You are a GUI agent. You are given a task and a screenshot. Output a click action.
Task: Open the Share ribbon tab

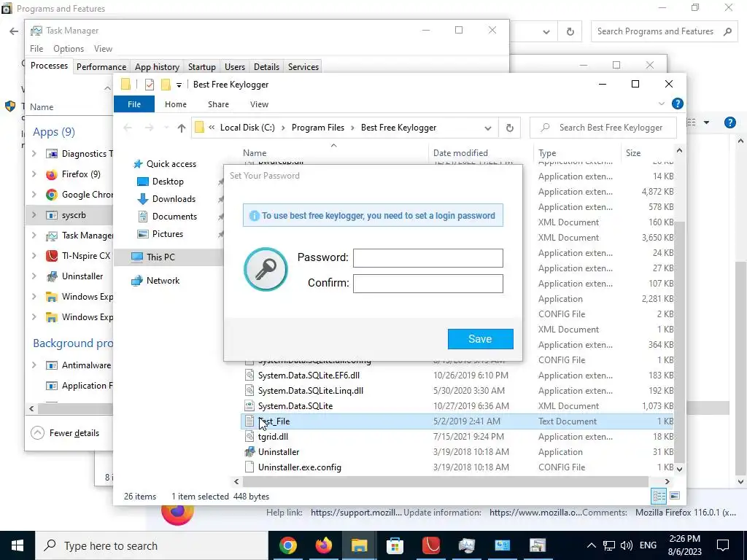click(218, 104)
